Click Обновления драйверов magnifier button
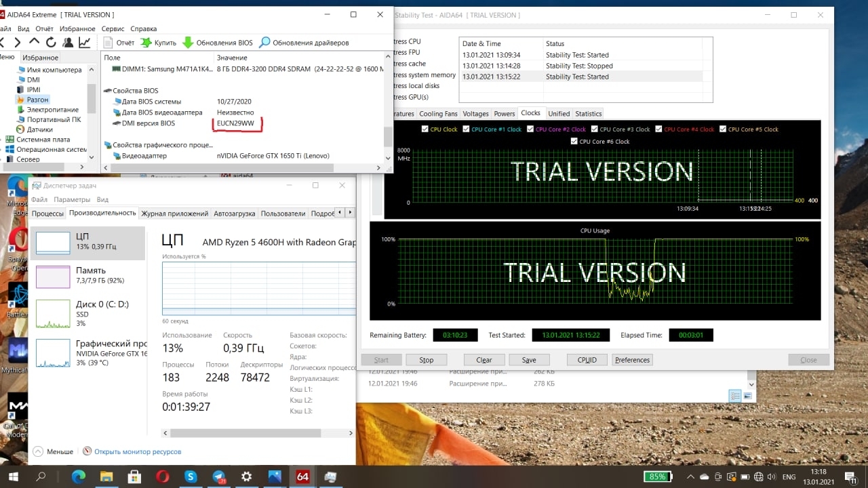This screenshot has height=488, width=868. point(304,43)
